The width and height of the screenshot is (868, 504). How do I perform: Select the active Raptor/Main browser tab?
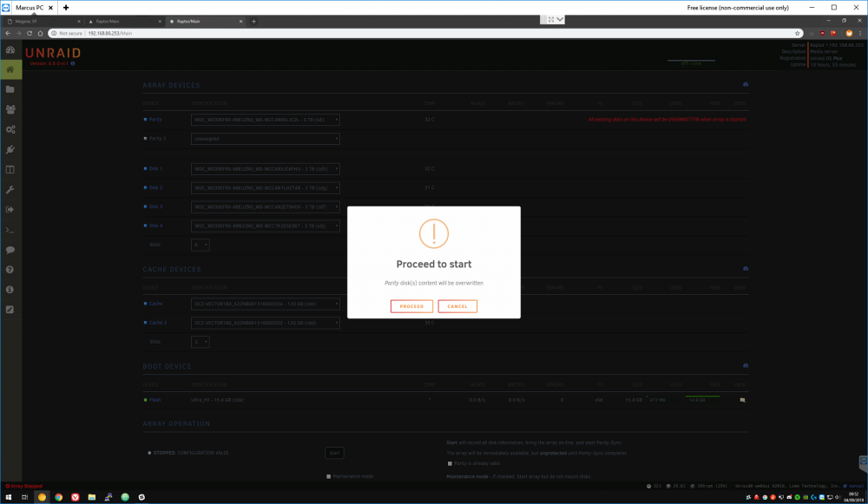pos(206,21)
